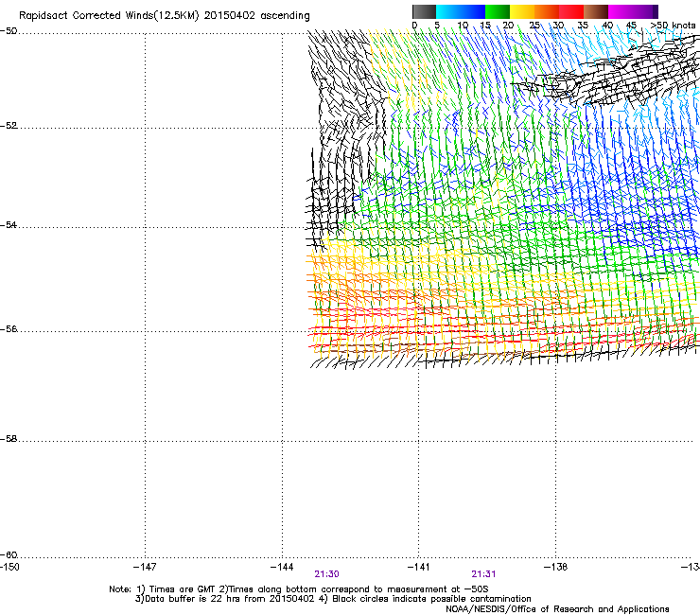
Task: Click the -141 longitude axis label
Action: pos(419,567)
